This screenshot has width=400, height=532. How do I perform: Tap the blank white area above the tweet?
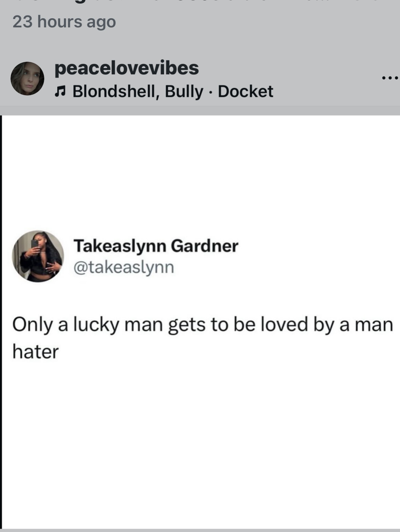point(200,169)
